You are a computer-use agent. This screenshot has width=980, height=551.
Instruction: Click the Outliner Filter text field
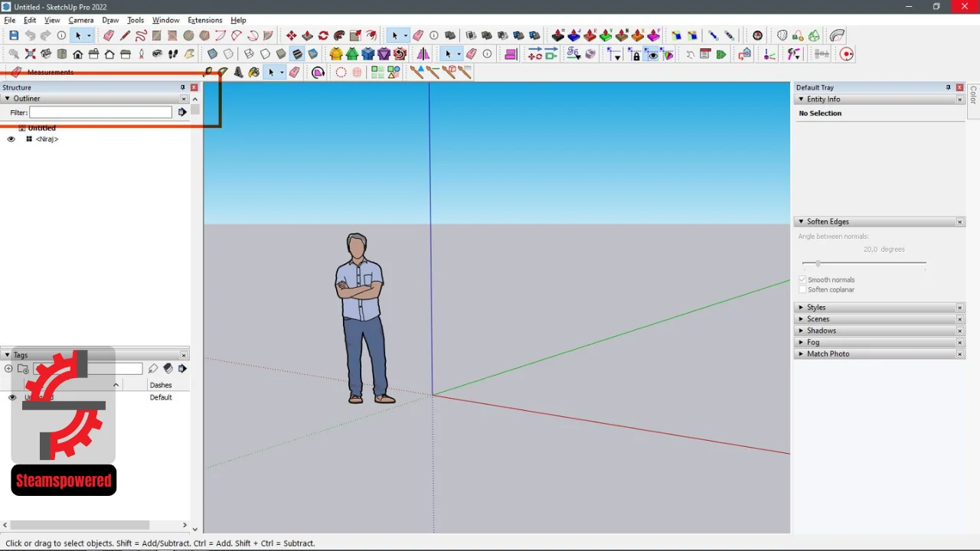pyautogui.click(x=101, y=112)
